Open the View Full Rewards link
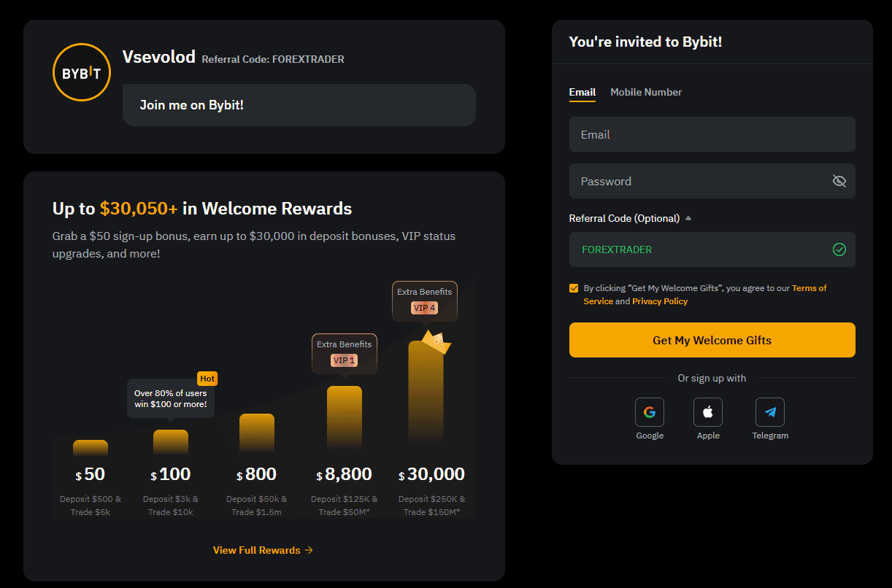892x588 pixels. coord(264,550)
